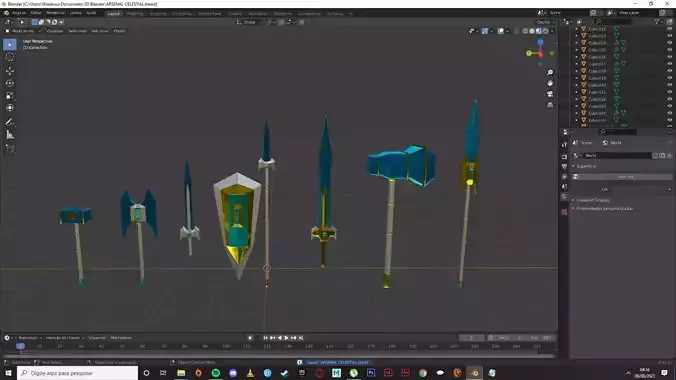Open the Editar menu

pos(36,13)
